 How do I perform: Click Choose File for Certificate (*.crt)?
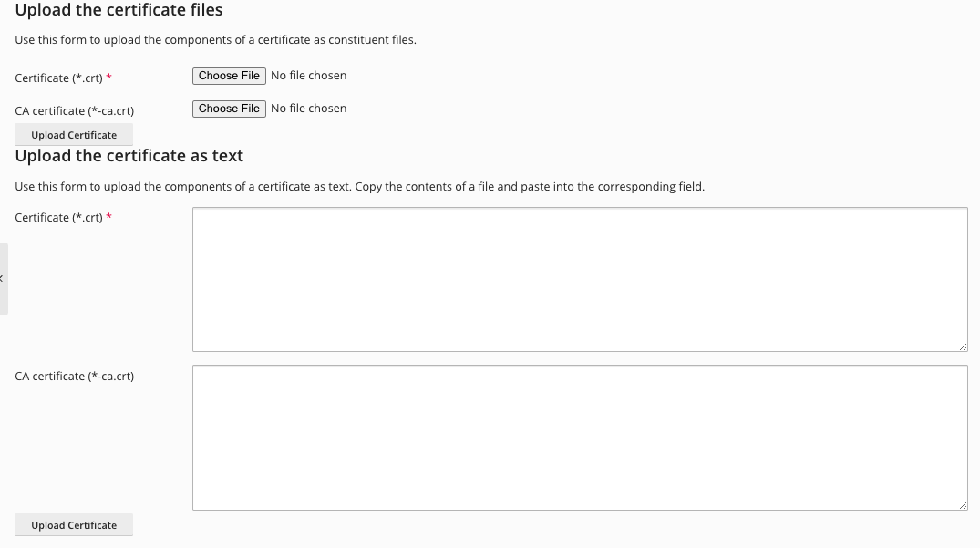coord(229,76)
